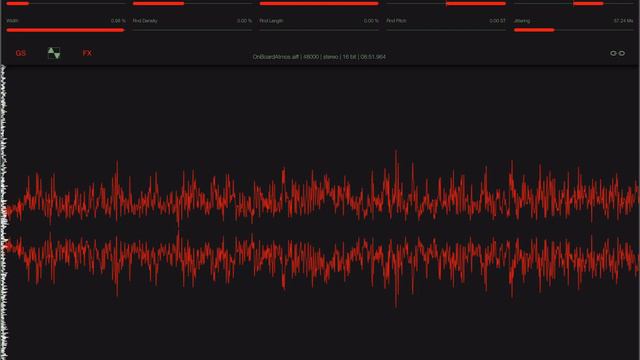
Task: Click the Width value 0.98 %
Action: [118, 21]
